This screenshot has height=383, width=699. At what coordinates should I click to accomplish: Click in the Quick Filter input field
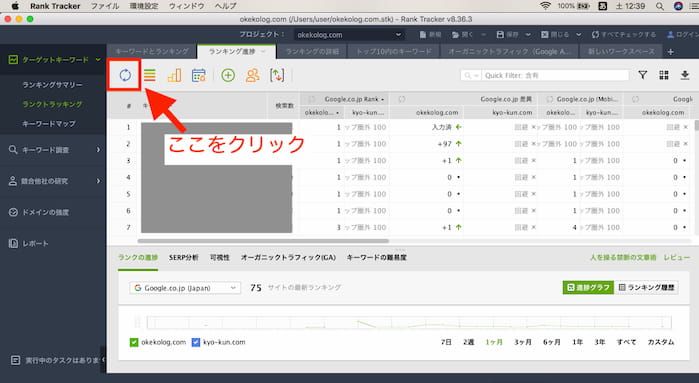pyautogui.click(x=555, y=75)
